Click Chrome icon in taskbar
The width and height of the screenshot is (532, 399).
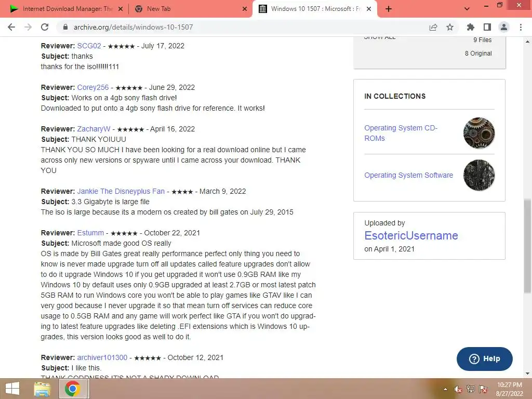point(73,389)
